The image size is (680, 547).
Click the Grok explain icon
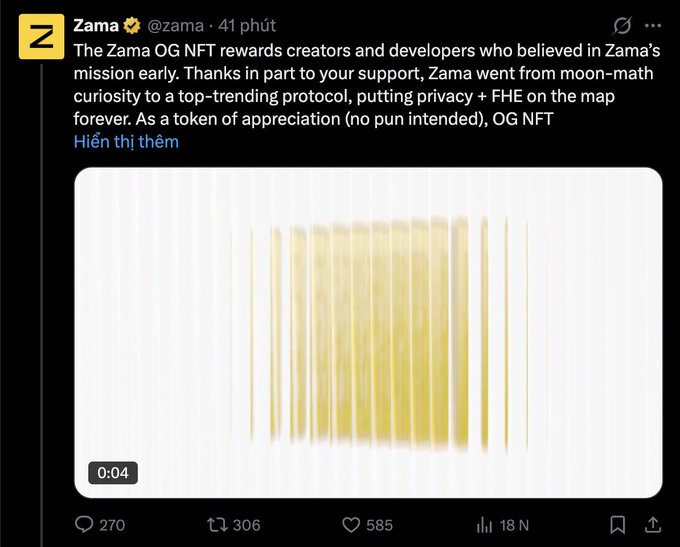(622, 25)
